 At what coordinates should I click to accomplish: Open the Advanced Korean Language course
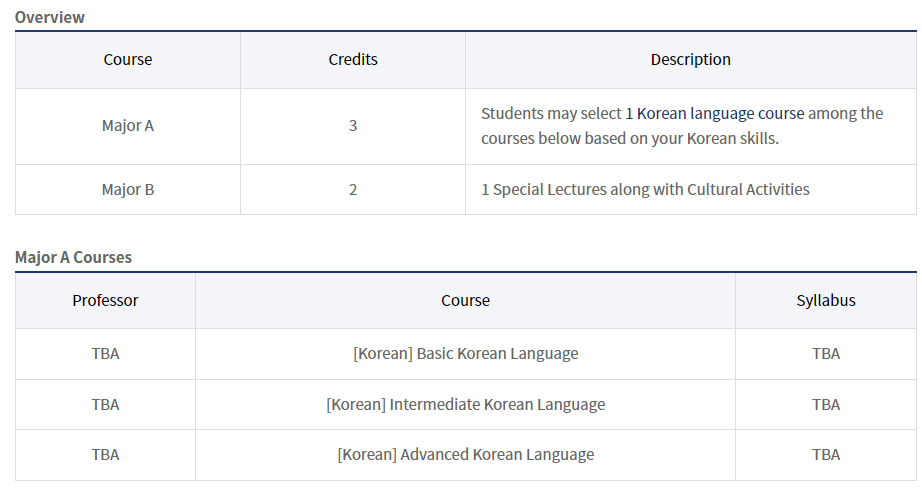465,455
